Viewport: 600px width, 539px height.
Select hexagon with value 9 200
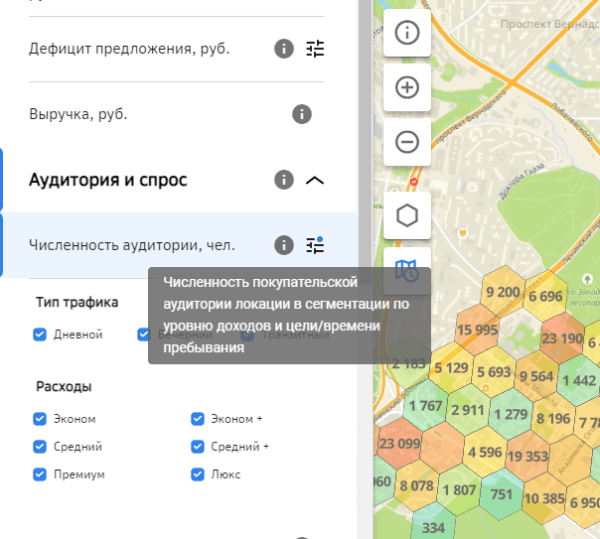[503, 292]
